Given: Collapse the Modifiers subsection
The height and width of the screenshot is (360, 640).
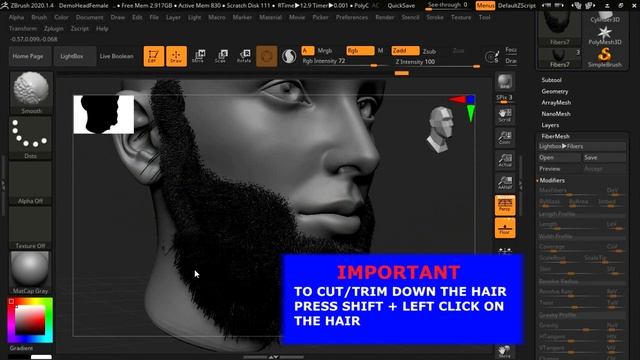Looking at the screenshot, I should [552, 180].
